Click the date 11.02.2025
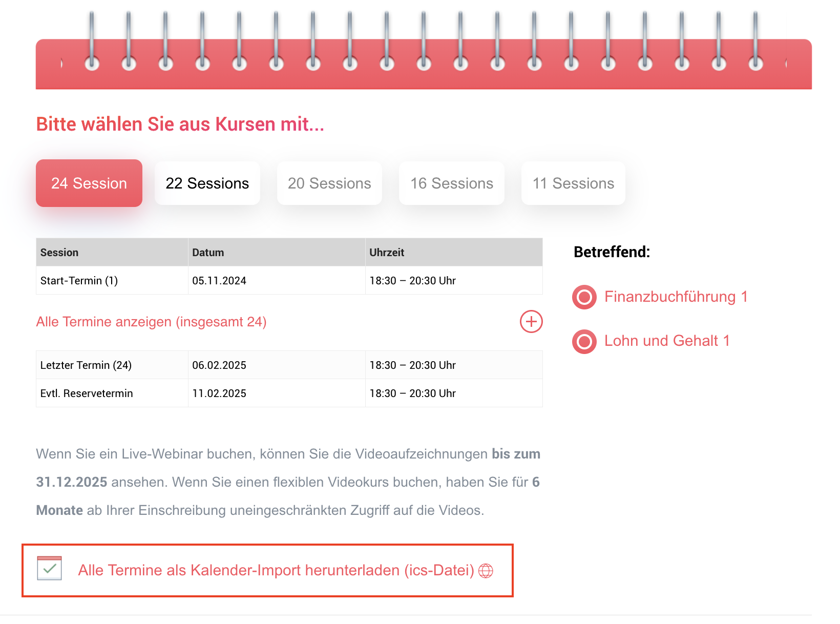 219,393
